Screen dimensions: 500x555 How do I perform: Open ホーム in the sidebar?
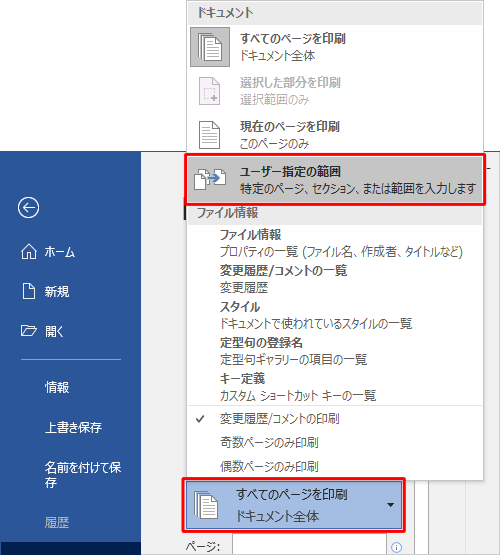[59, 252]
